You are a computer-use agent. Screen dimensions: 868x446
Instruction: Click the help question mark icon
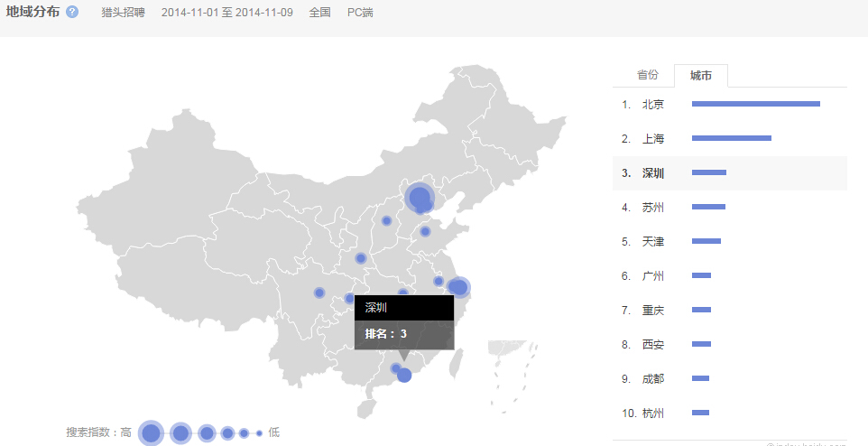[x=72, y=13]
